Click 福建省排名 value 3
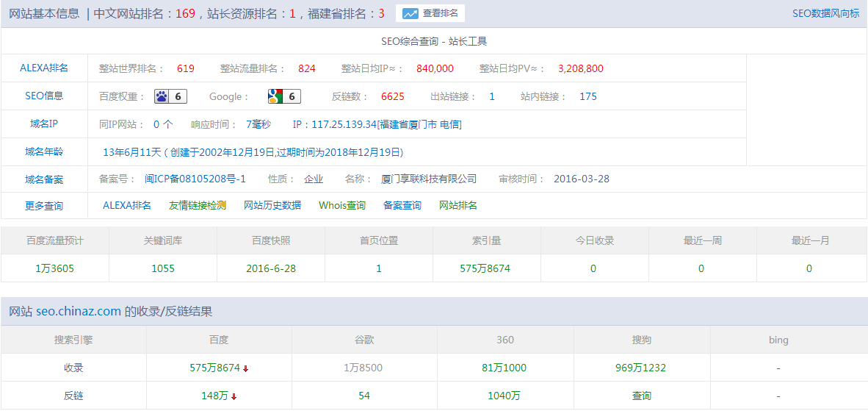 click(381, 14)
